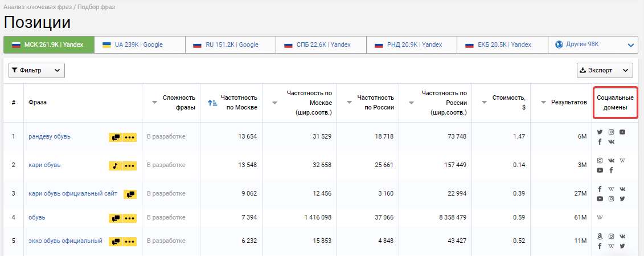Click the value 8 358 479
This screenshot has height=256, width=644.
click(x=453, y=217)
